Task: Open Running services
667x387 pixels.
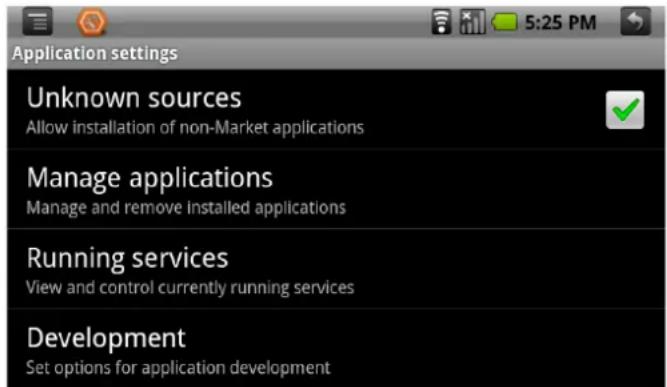Action: (x=336, y=269)
